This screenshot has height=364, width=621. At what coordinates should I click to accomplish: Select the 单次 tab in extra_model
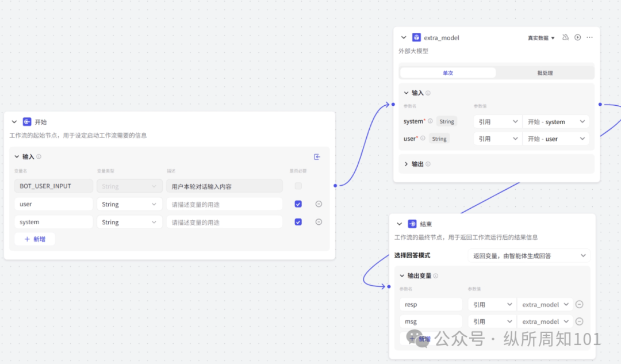(x=447, y=72)
